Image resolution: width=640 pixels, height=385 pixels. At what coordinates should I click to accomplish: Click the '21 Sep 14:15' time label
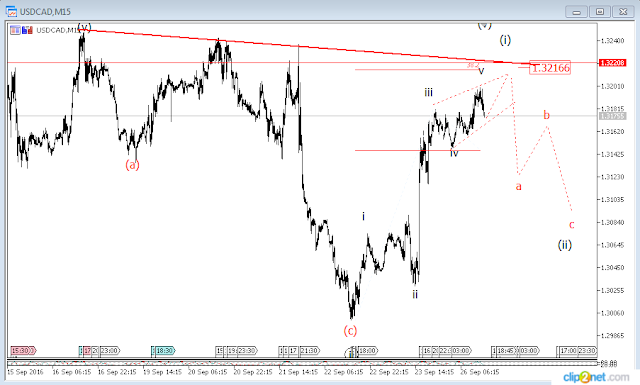[x=298, y=372]
